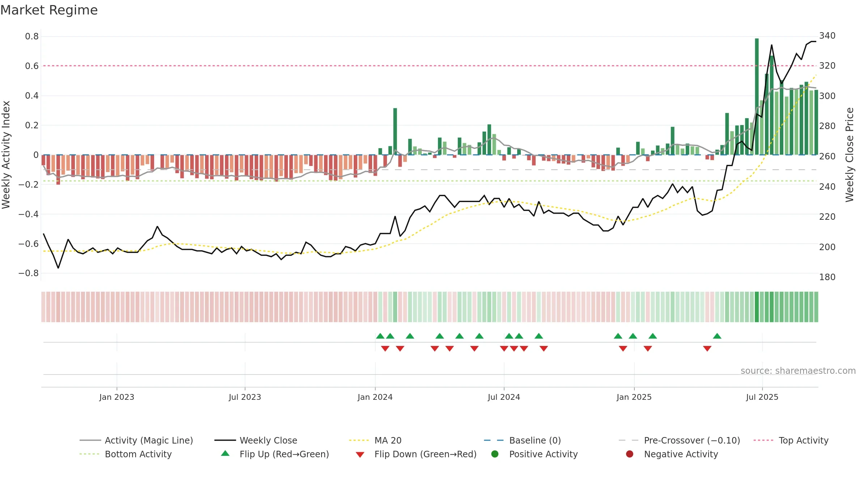Toggle the Weekly Close legend entry

coord(256,440)
